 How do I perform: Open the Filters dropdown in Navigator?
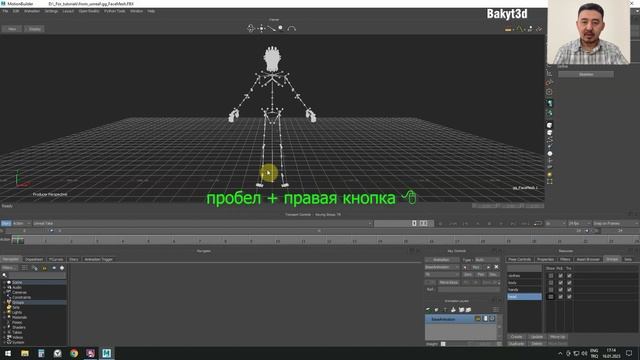(x=9, y=268)
